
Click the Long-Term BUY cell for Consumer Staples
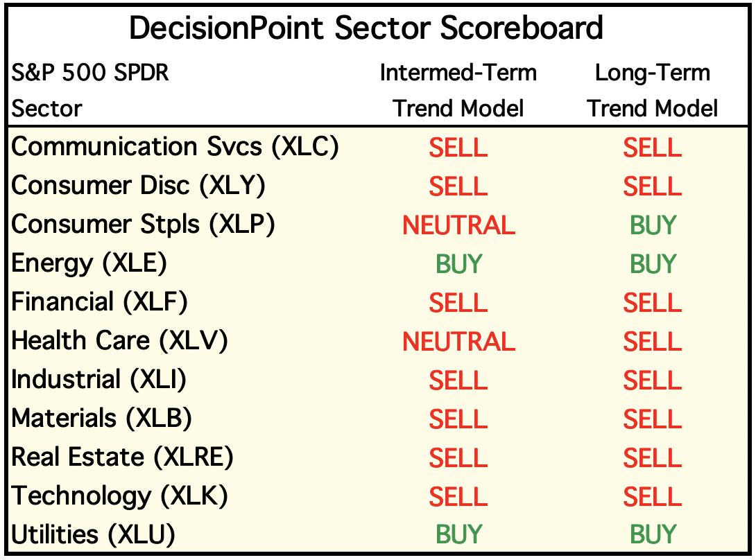click(653, 225)
